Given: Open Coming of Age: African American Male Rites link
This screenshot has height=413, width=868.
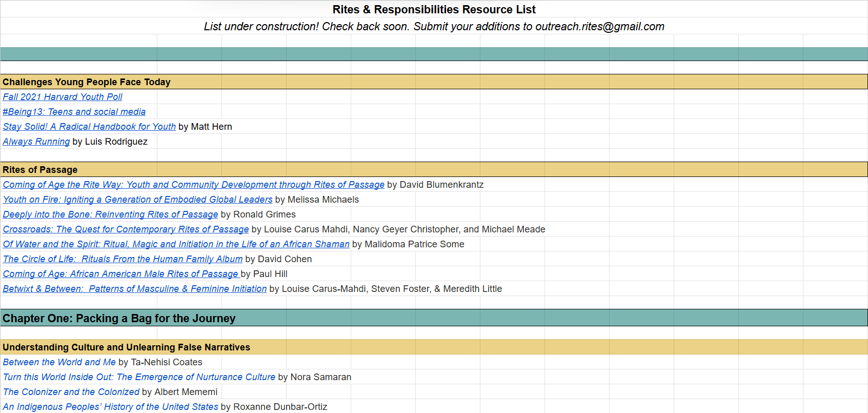Looking at the screenshot, I should 120,274.
